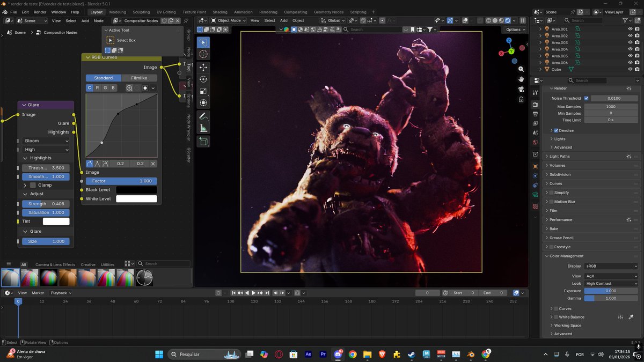Open the World properties tab icon

click(535, 143)
